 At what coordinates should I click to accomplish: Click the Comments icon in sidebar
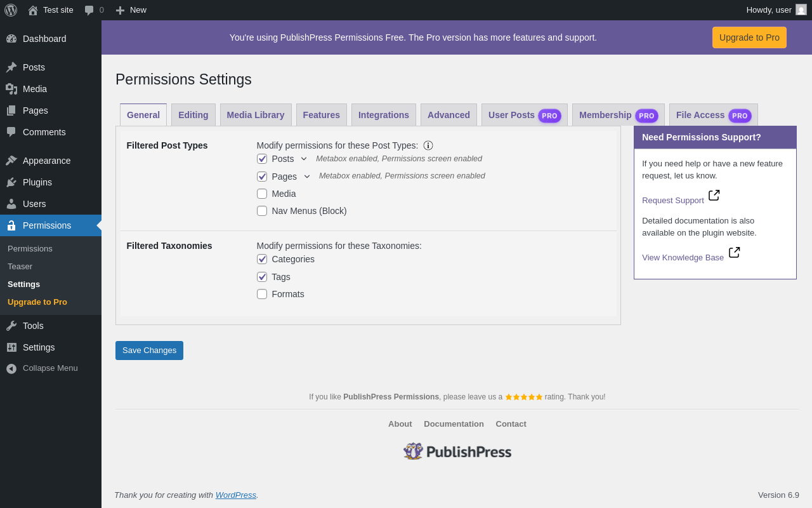(11, 132)
